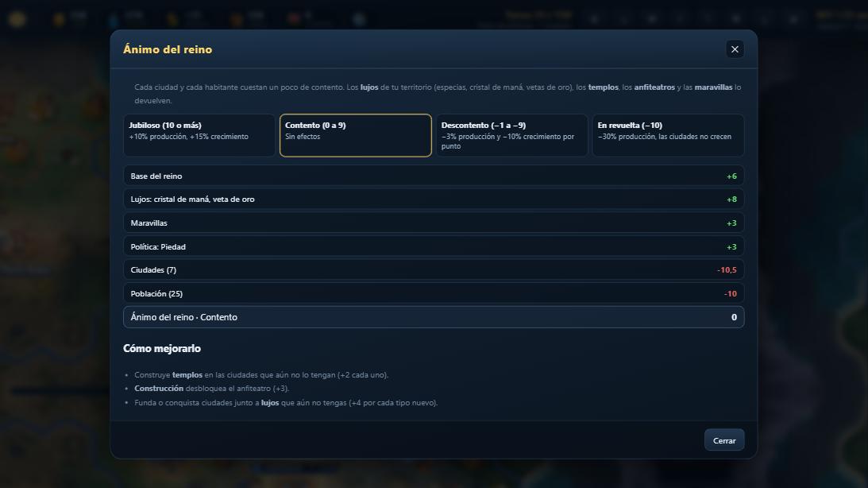The height and width of the screenshot is (488, 868).
Task: Click the Ciudades (7) row label
Action: (153, 270)
